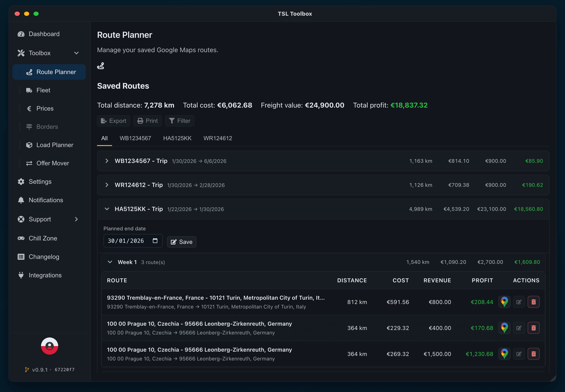Switch to the All tab
Screen dimensions: 565x392
point(104,138)
